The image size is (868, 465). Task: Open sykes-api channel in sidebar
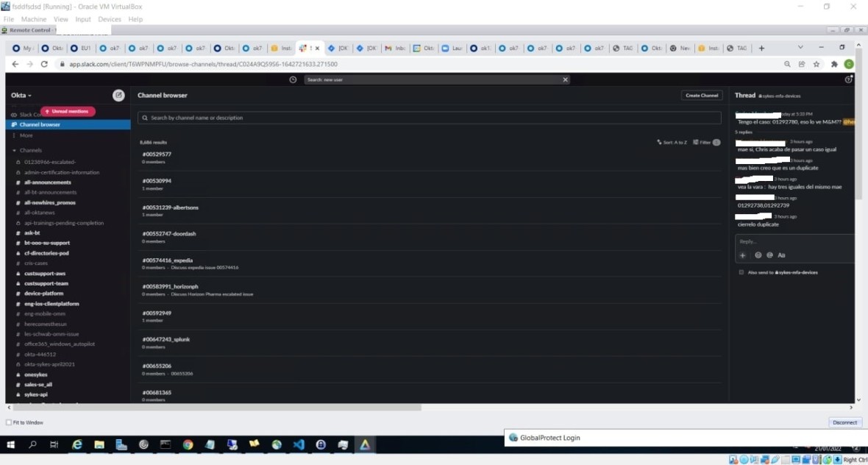(x=36, y=394)
